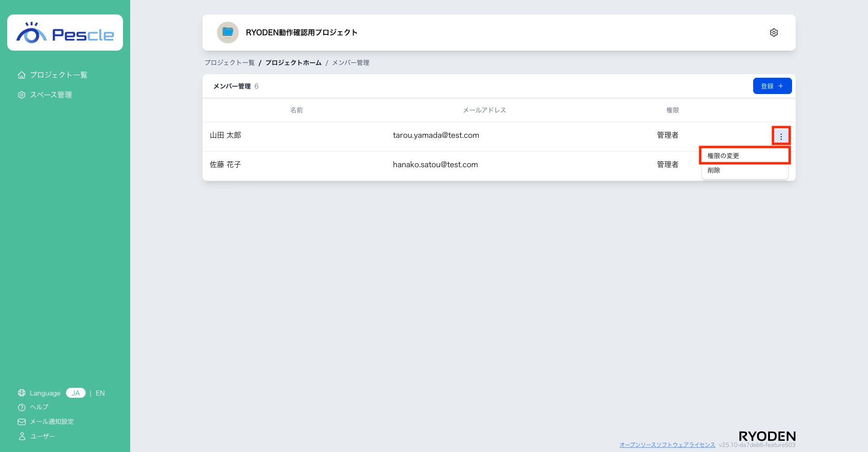The height and width of the screenshot is (452, 868).
Task: Click the Pescle logo
Action: point(65,32)
